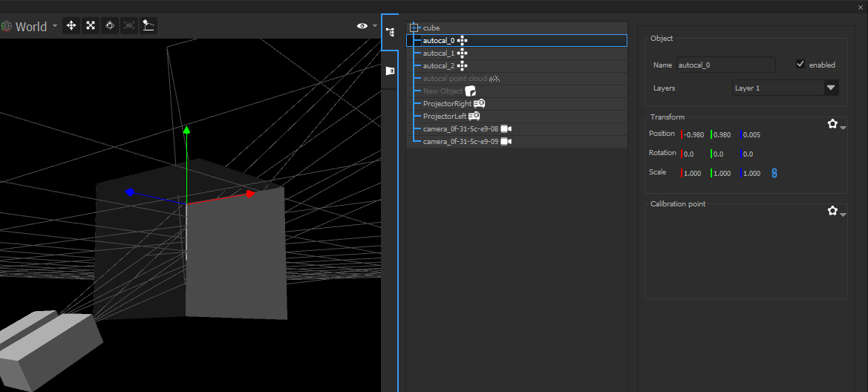The image size is (868, 392).
Task: Expand the cube tree node
Action: point(414,27)
